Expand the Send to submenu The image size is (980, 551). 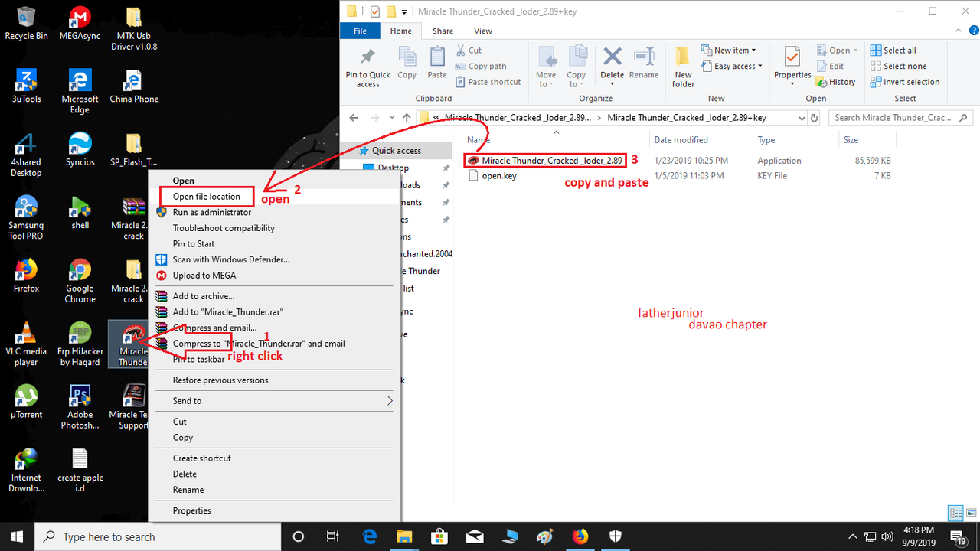(274, 401)
